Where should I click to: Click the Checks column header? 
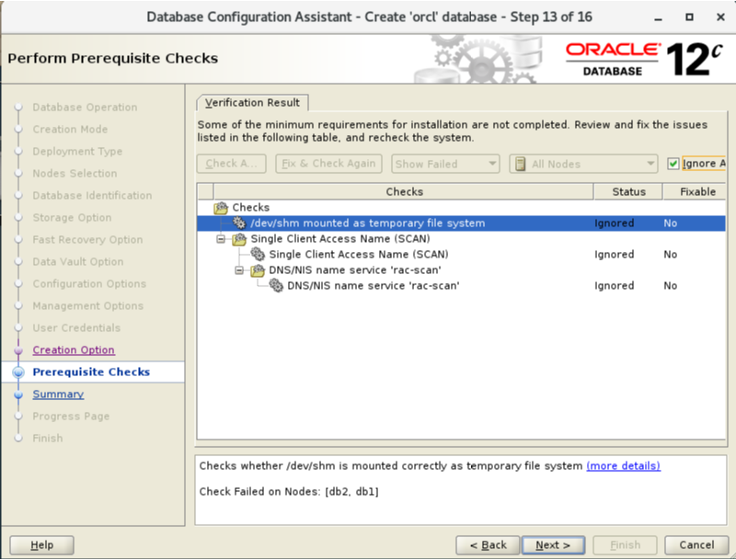click(404, 191)
